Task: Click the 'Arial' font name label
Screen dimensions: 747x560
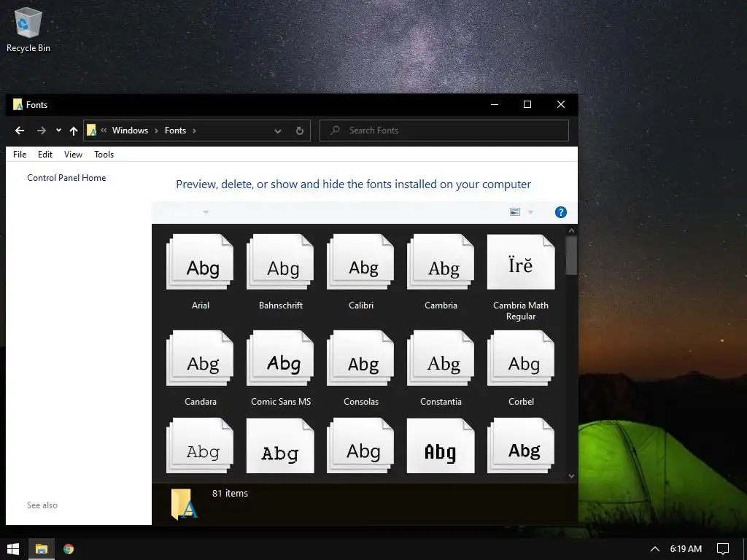Action: click(x=201, y=306)
